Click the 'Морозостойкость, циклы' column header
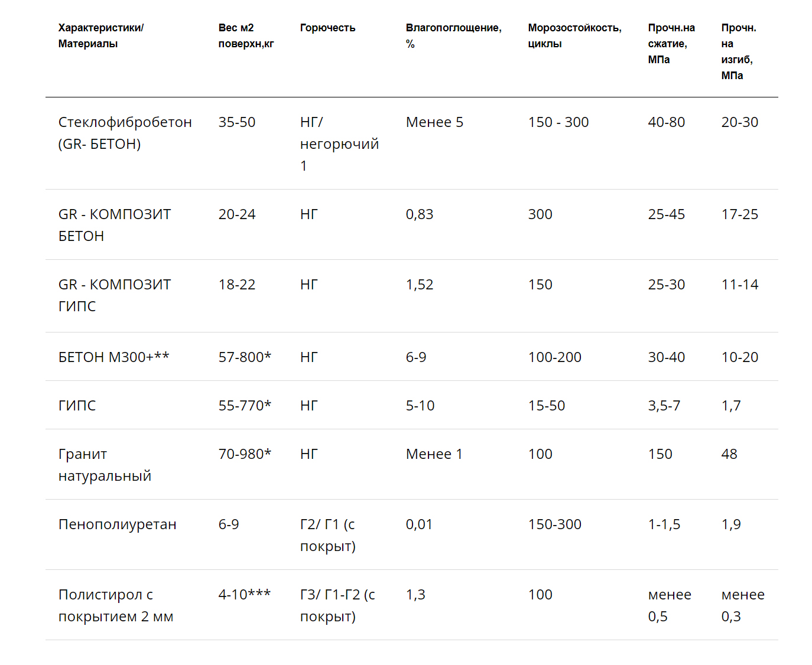Viewport: 812px width, 665px height. [x=574, y=35]
